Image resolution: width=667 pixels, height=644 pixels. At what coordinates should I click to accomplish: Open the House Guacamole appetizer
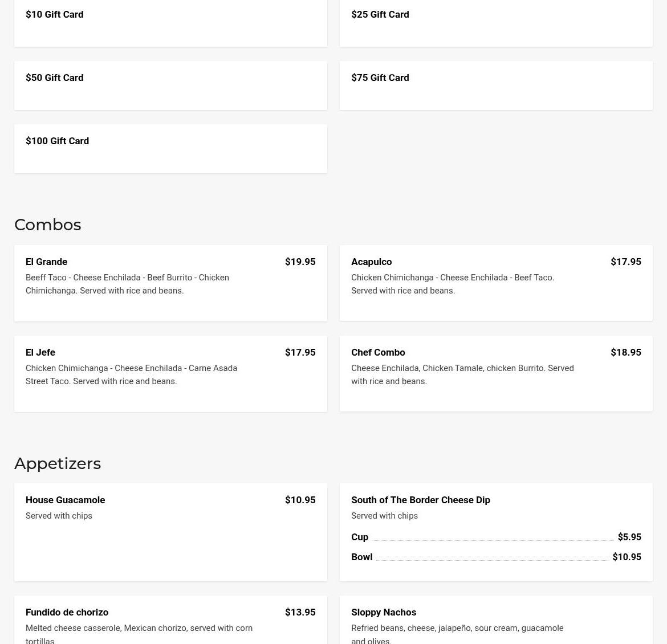click(x=66, y=500)
